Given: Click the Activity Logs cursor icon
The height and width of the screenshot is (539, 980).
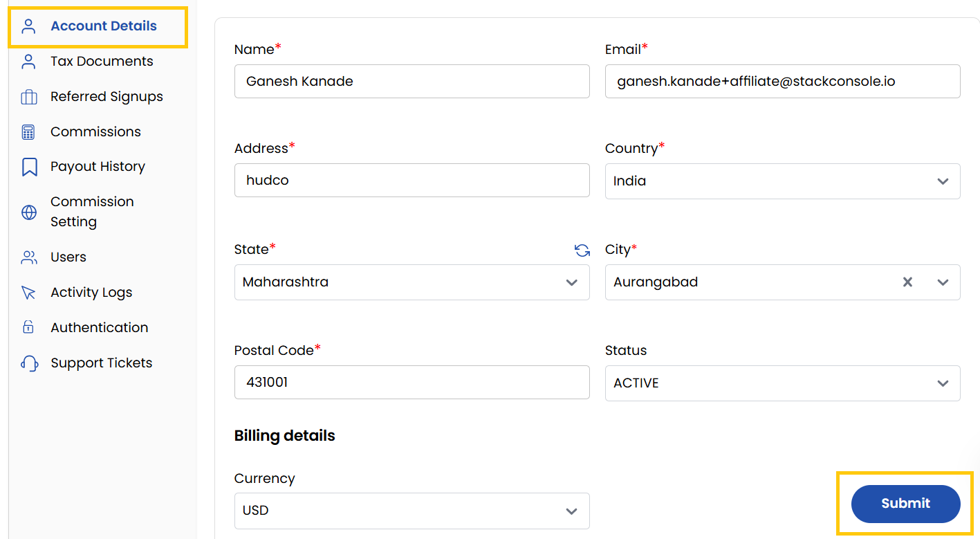Looking at the screenshot, I should [28, 293].
